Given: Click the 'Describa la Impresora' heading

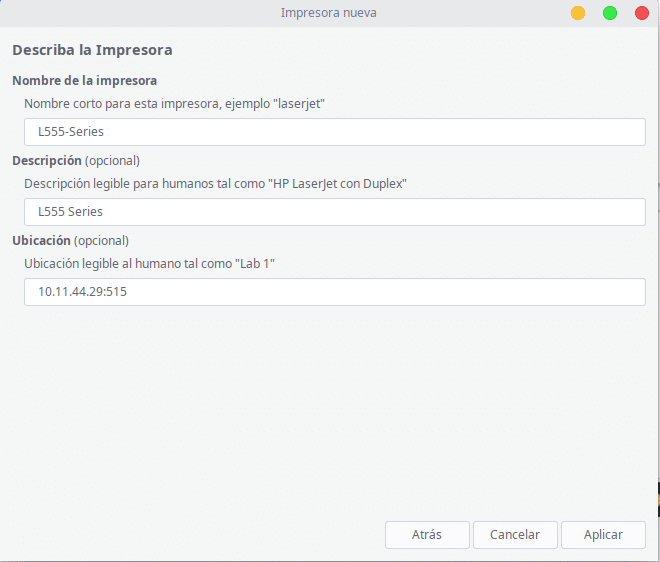Looking at the screenshot, I should pos(92,50).
